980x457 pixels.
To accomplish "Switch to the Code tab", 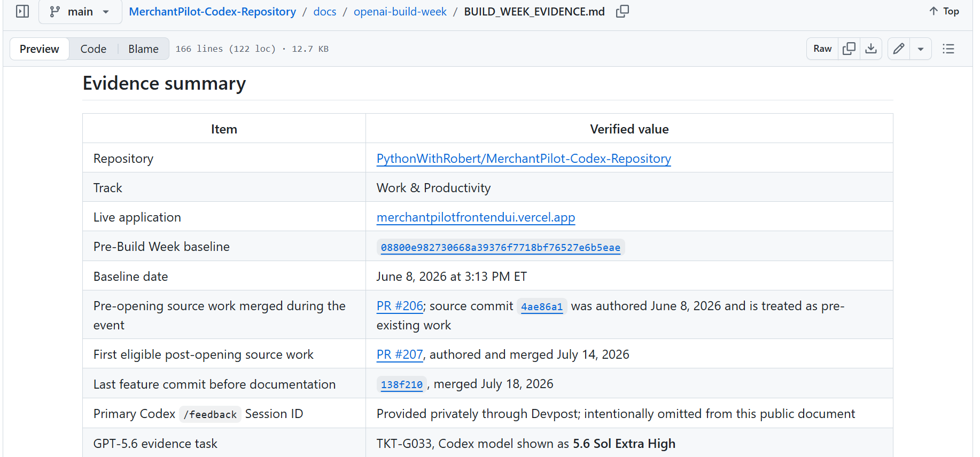I will point(94,49).
